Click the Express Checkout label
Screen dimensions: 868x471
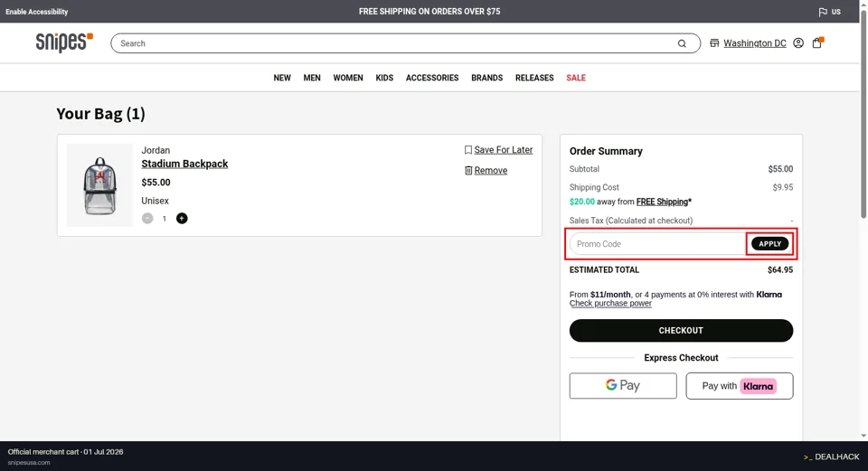(681, 358)
